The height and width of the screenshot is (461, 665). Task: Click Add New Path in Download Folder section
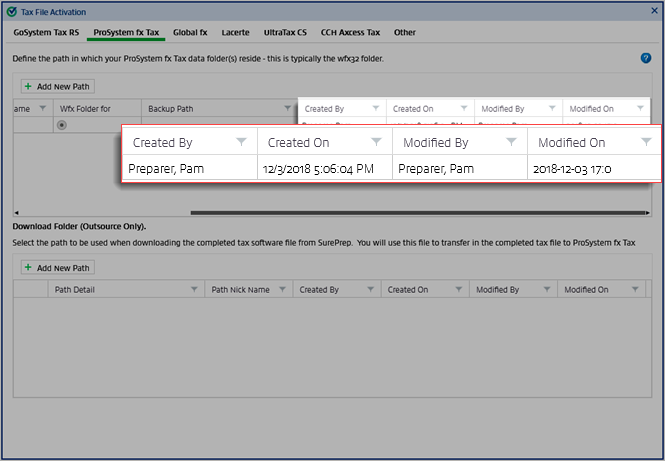tap(57, 268)
